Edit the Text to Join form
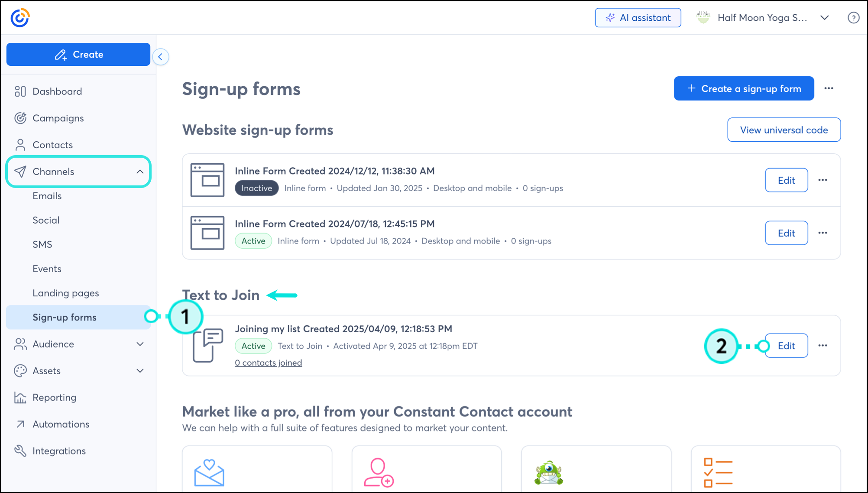The width and height of the screenshot is (868, 493). click(x=786, y=345)
